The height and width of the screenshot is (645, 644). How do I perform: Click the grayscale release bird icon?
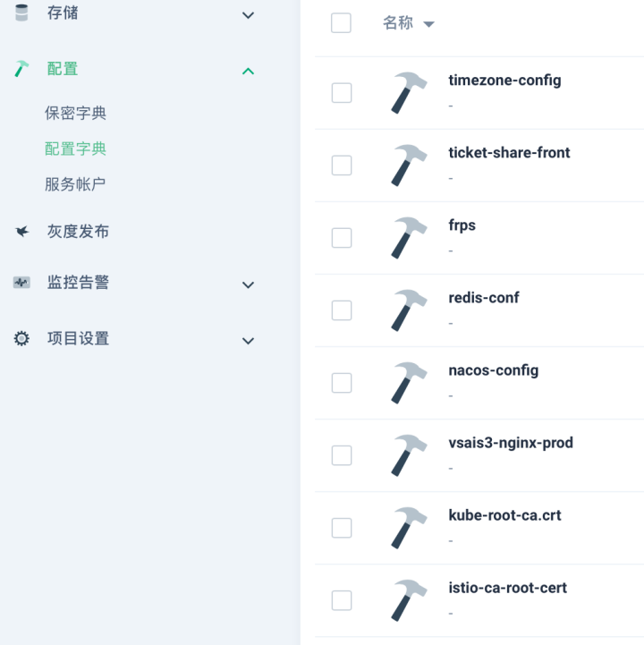pyautogui.click(x=22, y=232)
